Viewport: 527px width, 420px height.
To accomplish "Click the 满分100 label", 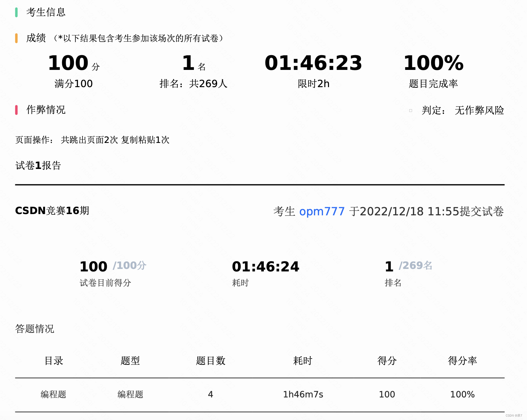I will 74,84.
